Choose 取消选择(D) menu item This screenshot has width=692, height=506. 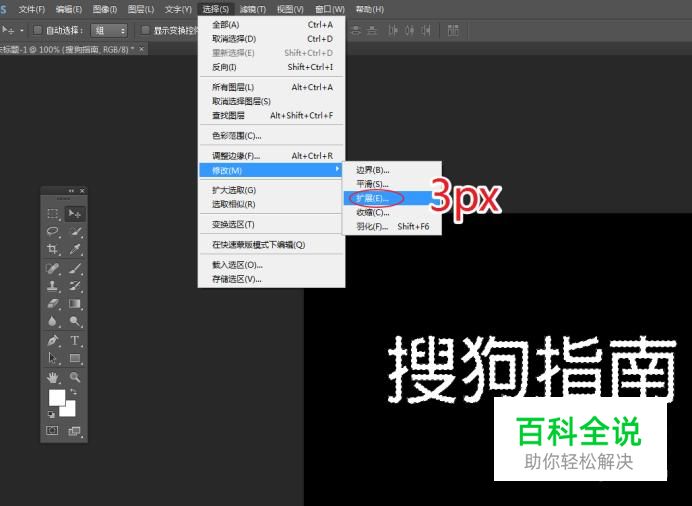pyautogui.click(x=271, y=39)
